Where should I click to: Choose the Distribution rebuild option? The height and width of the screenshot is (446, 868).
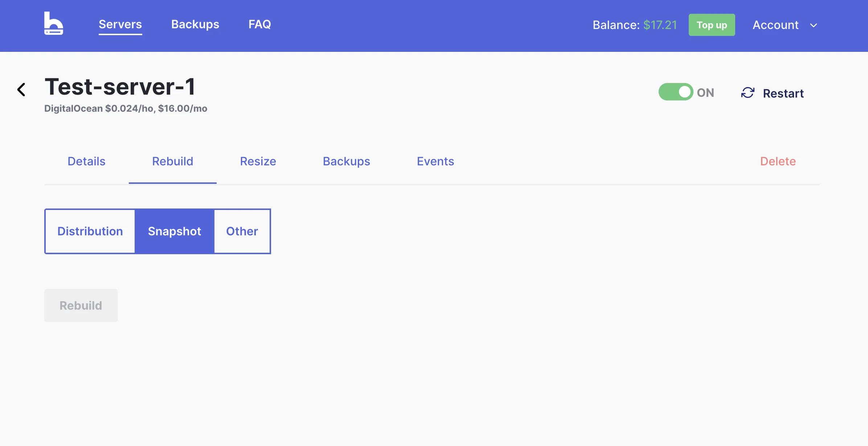pyautogui.click(x=90, y=231)
